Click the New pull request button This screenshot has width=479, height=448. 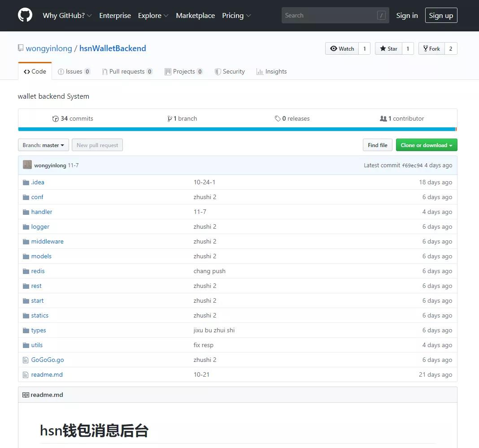97,145
